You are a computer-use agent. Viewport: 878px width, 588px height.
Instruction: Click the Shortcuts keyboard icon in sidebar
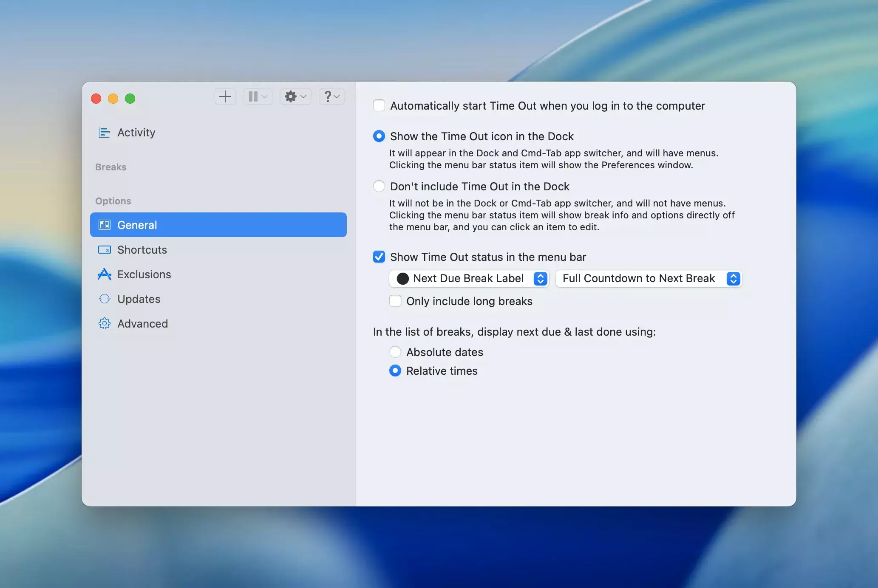104,250
